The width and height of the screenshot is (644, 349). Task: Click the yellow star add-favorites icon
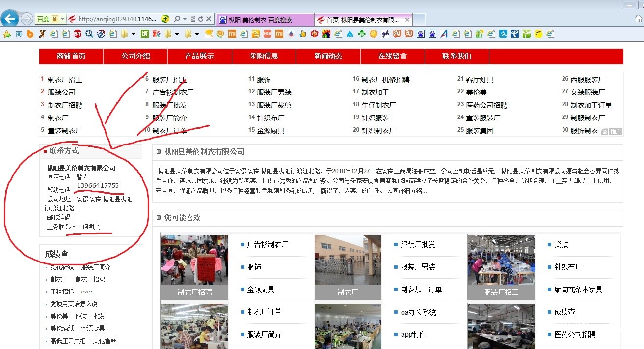[x=6, y=34]
